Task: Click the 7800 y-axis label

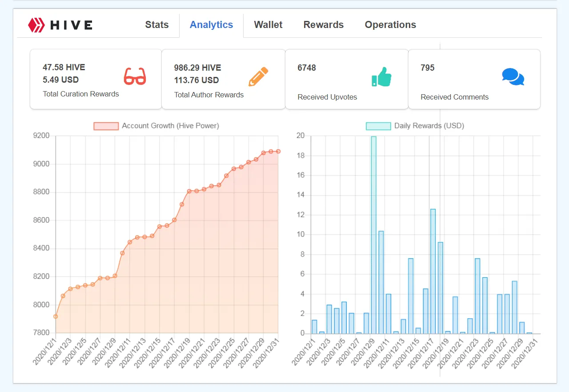Action: pyautogui.click(x=41, y=332)
